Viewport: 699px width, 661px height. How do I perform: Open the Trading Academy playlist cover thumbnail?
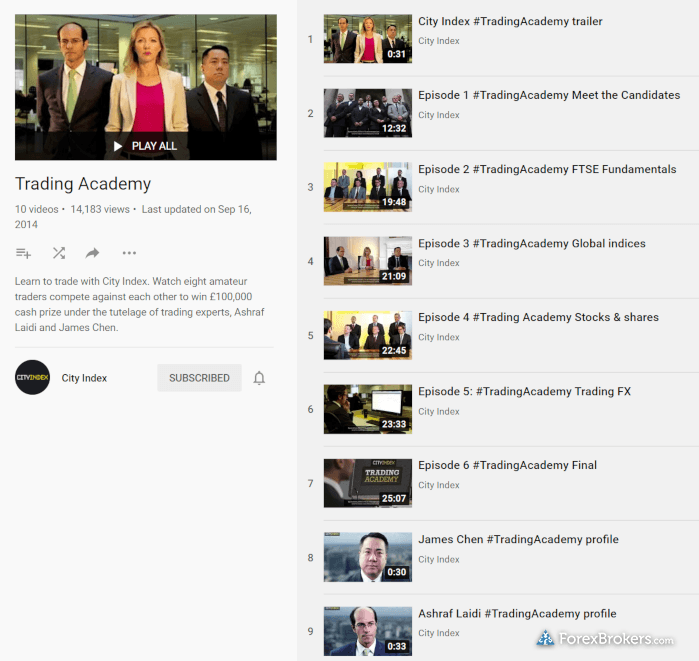click(146, 87)
